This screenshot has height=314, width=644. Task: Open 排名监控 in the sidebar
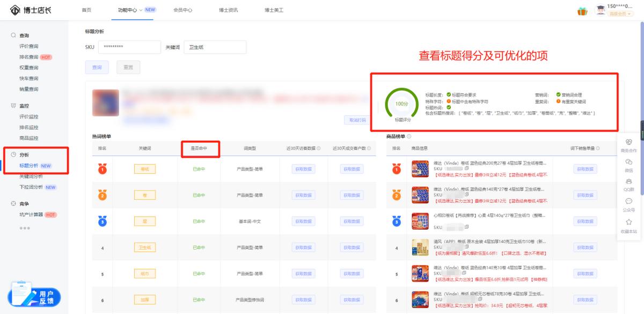pyautogui.click(x=29, y=127)
